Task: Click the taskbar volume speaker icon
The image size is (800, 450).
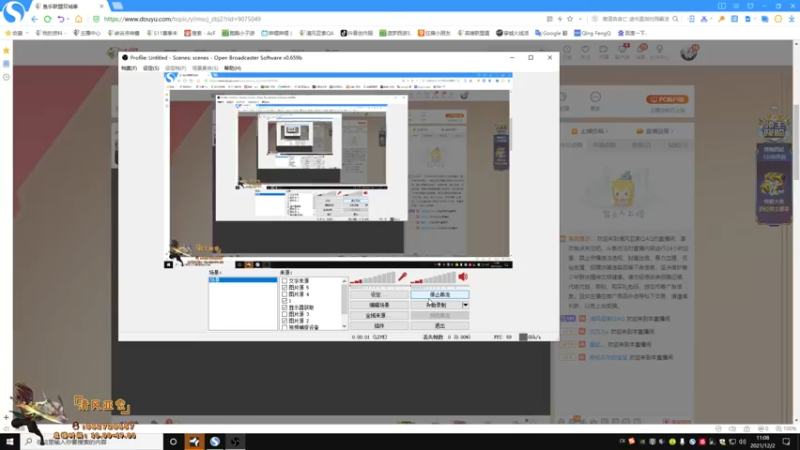Action: click(742, 442)
